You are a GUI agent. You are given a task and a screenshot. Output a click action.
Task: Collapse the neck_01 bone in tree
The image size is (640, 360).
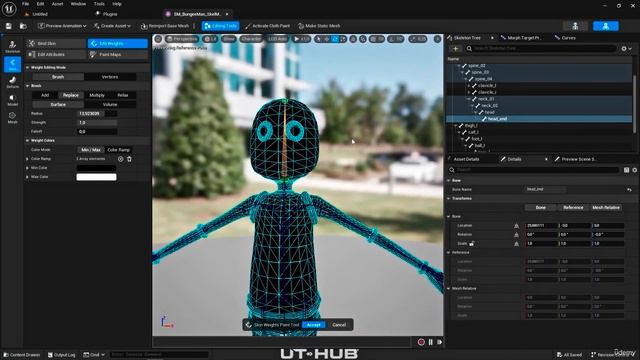(469, 99)
